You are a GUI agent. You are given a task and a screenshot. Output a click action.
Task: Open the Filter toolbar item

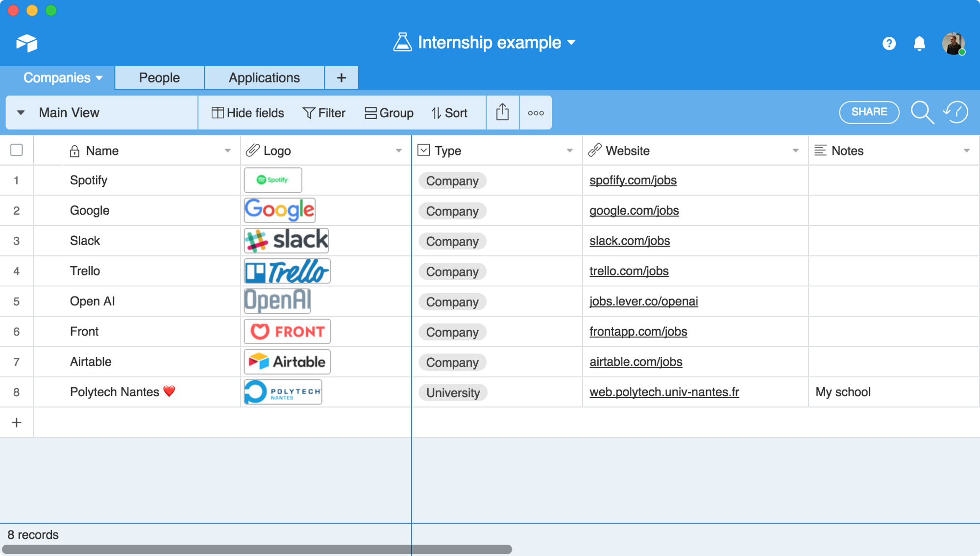[324, 113]
